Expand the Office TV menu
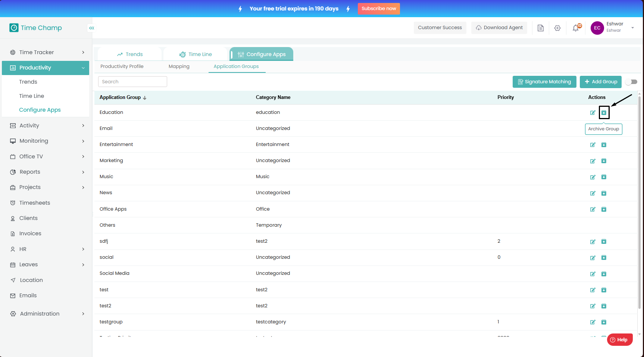This screenshot has width=644, height=357. coord(46,156)
